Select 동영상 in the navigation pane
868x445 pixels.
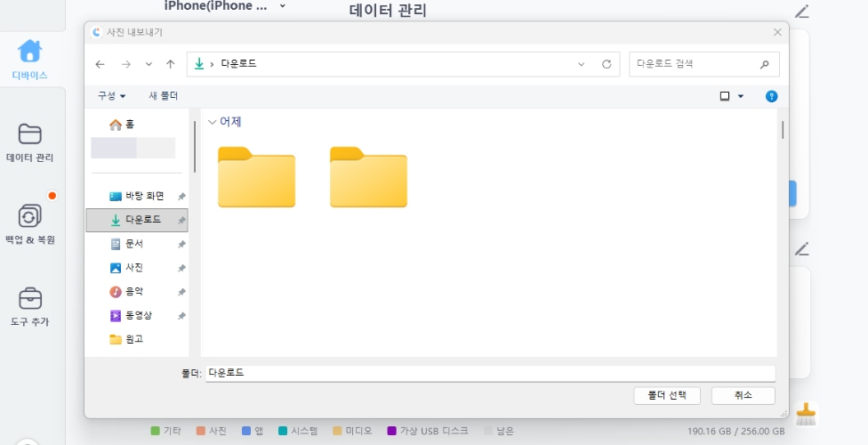tap(132, 315)
